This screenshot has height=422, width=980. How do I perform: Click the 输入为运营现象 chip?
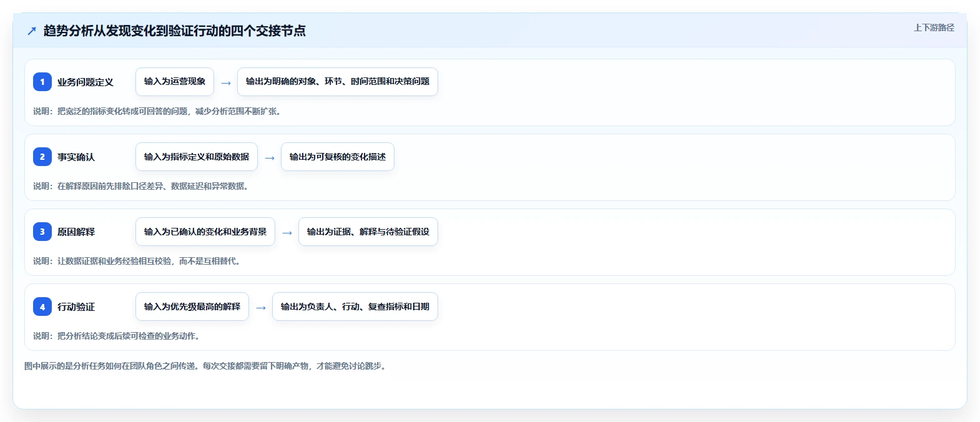click(x=175, y=82)
